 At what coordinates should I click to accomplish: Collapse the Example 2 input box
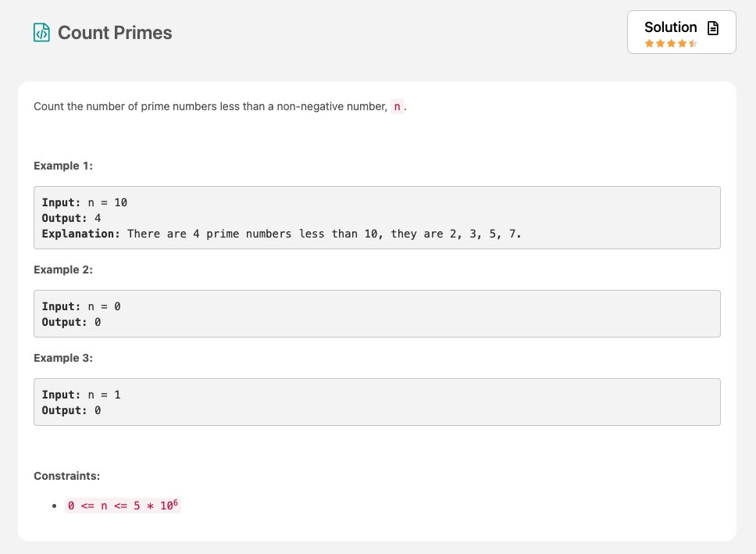pos(377,313)
